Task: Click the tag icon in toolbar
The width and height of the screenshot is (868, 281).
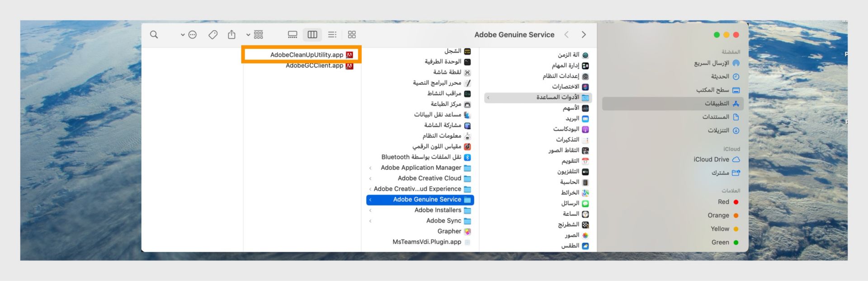Action: [213, 34]
